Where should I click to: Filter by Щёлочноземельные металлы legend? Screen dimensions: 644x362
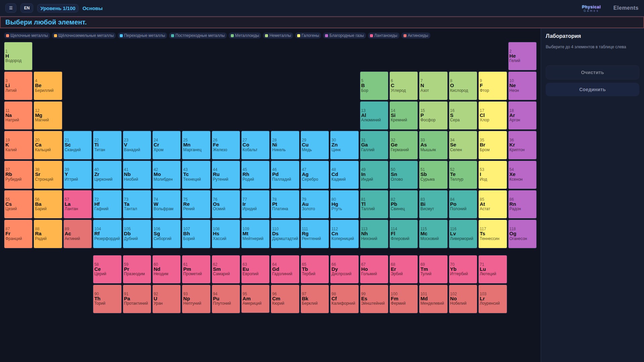pyautogui.click(x=84, y=36)
